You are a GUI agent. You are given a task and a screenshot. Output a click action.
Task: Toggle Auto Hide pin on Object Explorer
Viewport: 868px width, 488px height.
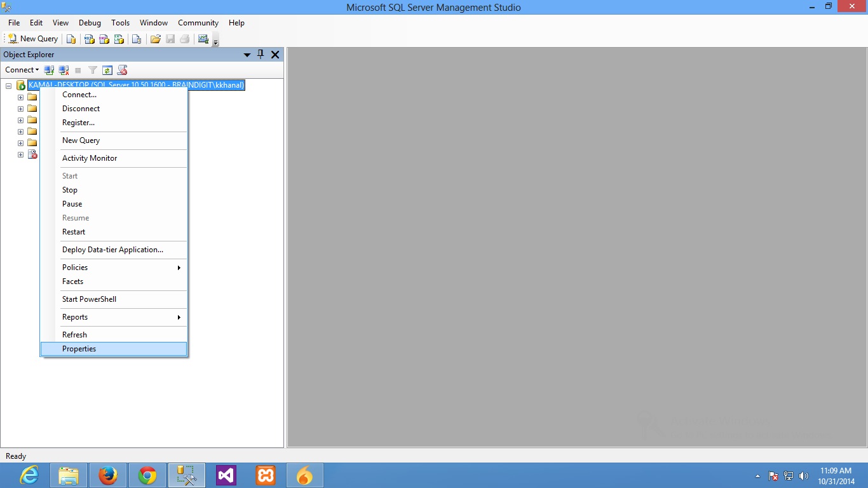click(x=261, y=55)
